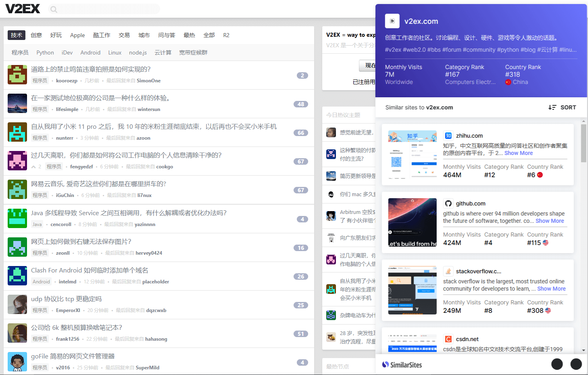Image resolution: width=588 pixels, height=375 pixels.
Task: Select the R2 tab
Action: tap(226, 35)
